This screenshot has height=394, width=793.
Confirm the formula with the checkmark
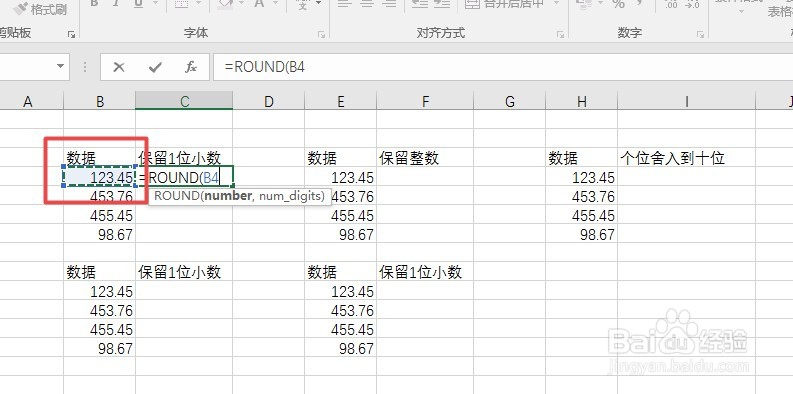pos(155,67)
